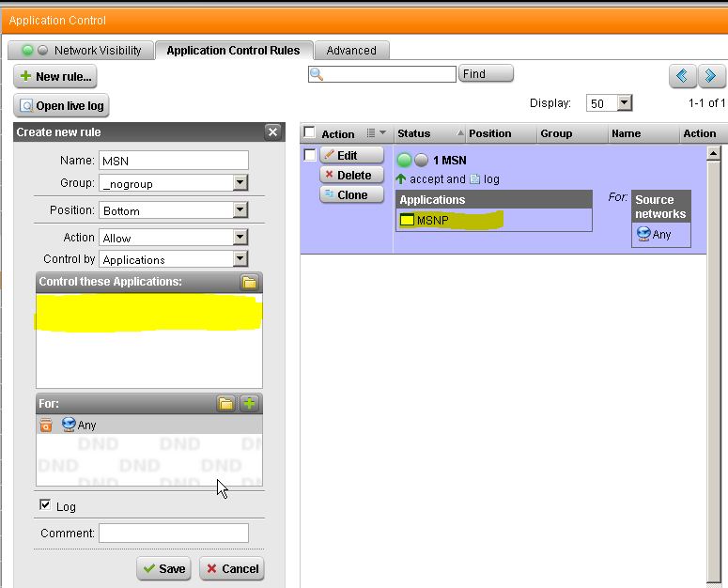728x588 pixels.
Task: Open the Advanced tab
Action: point(351,51)
